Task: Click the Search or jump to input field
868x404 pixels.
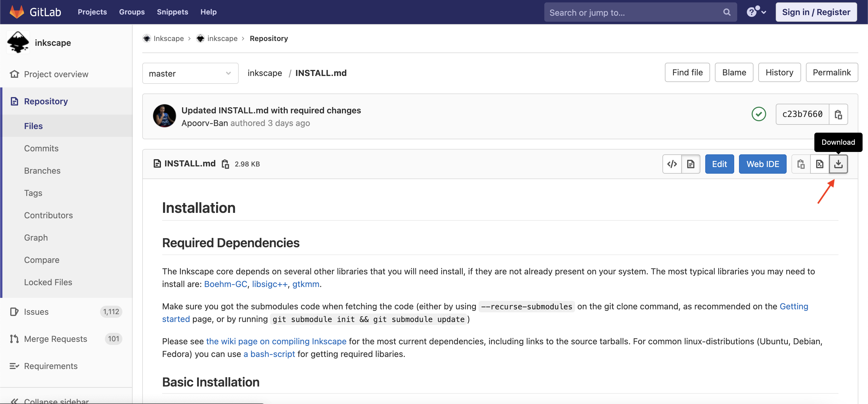Action: click(x=640, y=12)
